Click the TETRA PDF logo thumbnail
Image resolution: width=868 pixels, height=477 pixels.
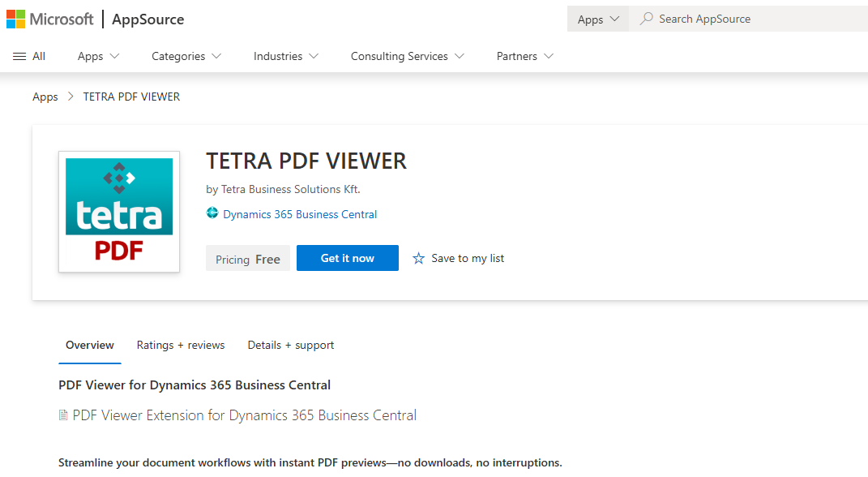[x=118, y=211]
